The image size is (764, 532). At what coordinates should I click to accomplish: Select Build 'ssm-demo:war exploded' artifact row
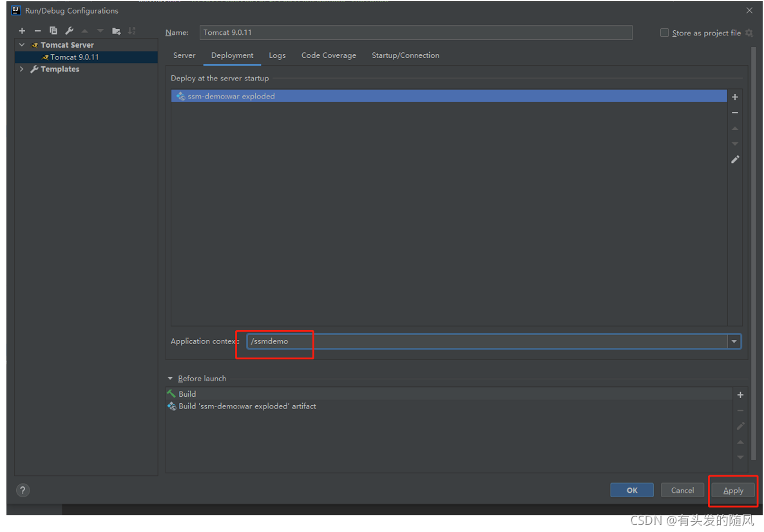[449, 406]
